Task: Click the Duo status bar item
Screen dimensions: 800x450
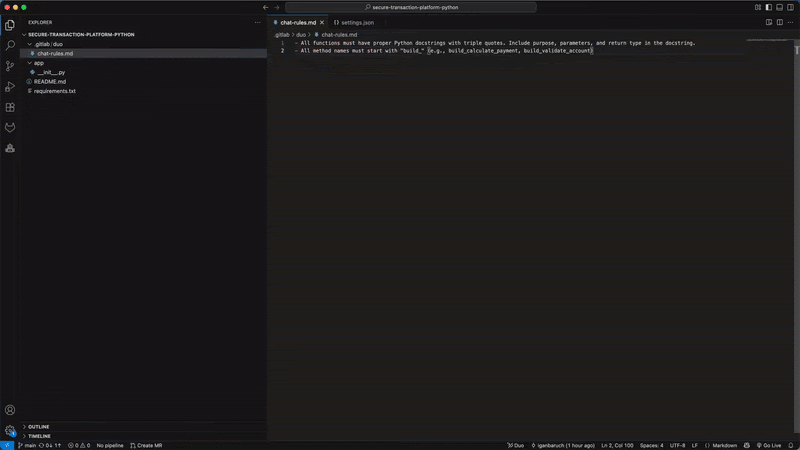Action: (515, 445)
